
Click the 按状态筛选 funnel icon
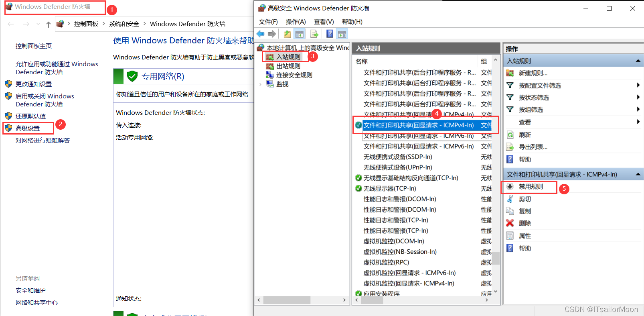coord(510,97)
